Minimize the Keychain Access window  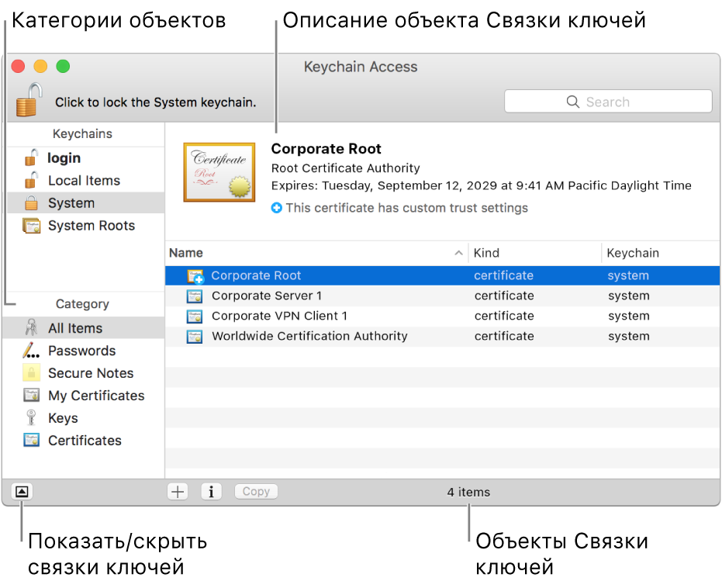(x=40, y=67)
